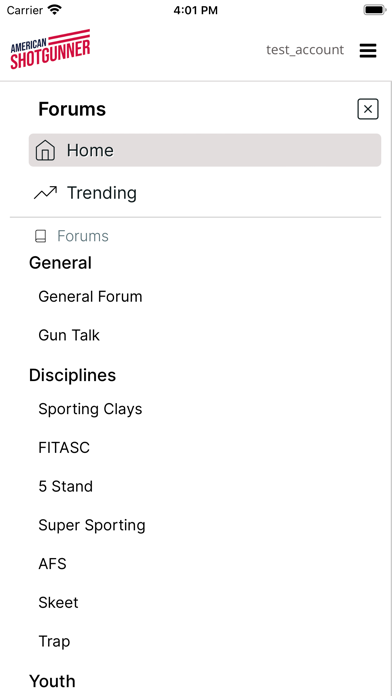Select the Home menu item
The height and width of the screenshot is (696, 392).
[x=205, y=150]
